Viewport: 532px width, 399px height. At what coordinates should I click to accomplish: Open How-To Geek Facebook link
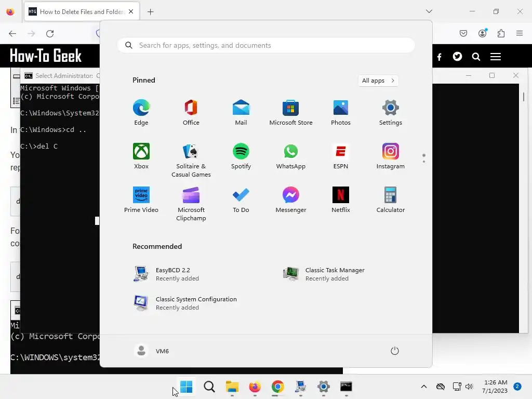pyautogui.click(x=440, y=57)
